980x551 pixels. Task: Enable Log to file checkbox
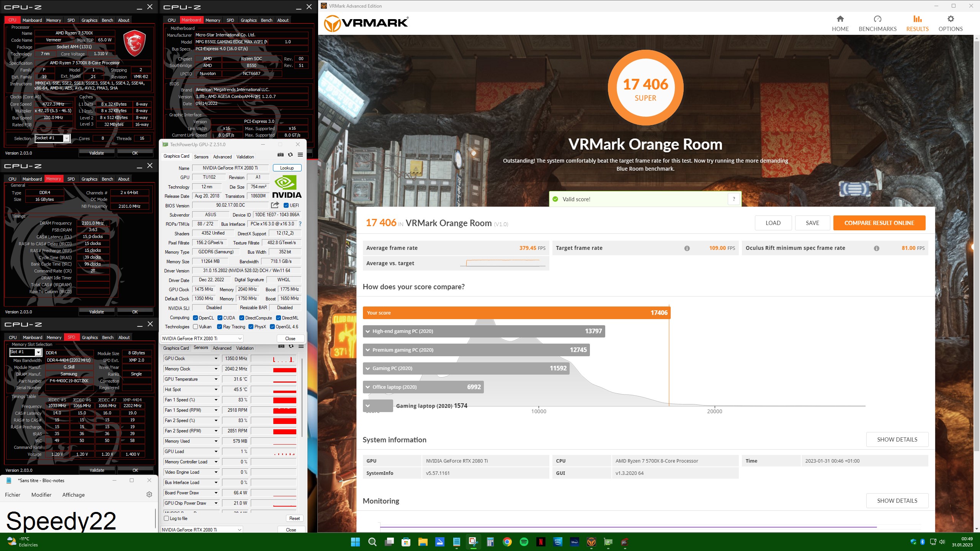[166, 518]
